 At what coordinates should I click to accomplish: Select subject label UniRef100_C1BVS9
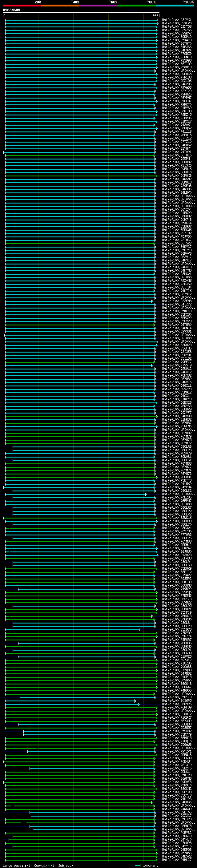(176, 108)
